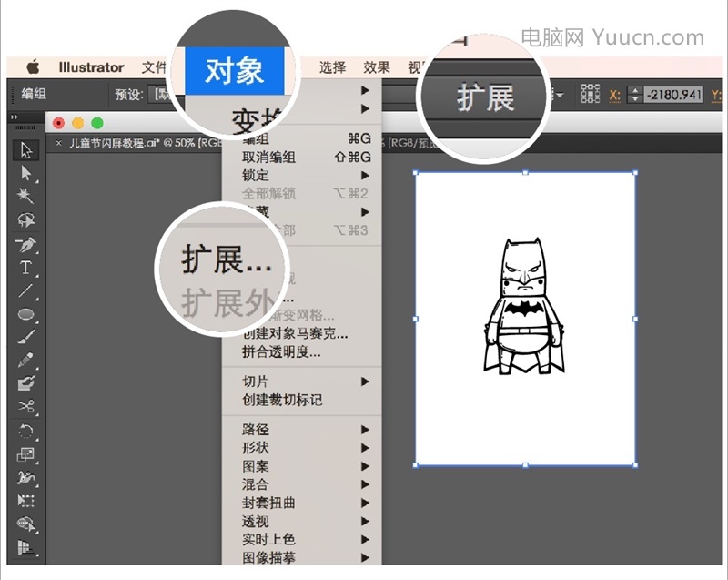Pick the Perspective Grid tool
Image resolution: width=728 pixels, height=580 pixels.
click(26, 547)
